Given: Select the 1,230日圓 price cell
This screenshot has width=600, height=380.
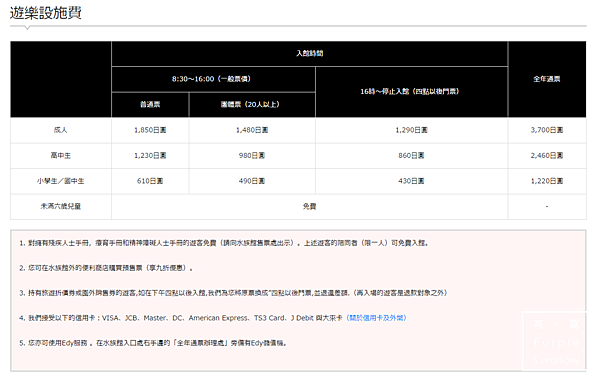Looking at the screenshot, I should pyautogui.click(x=150, y=156).
